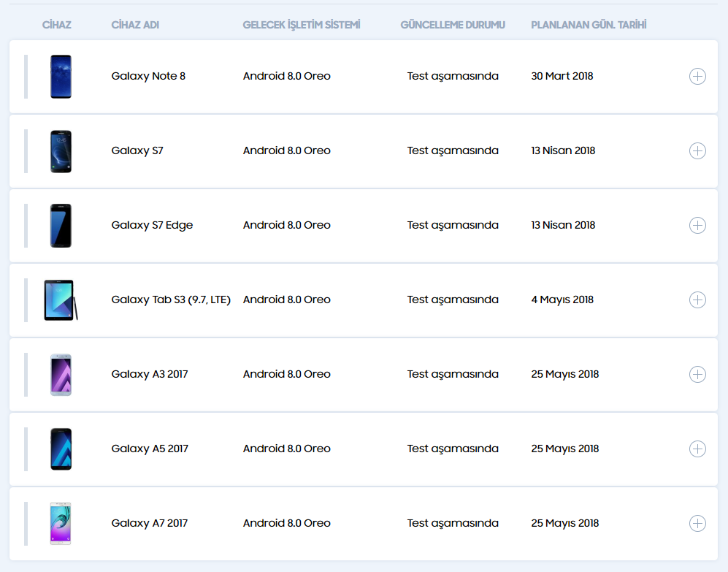Click Galaxy A5 2017's 25 Mayıs 2018 date
Image resolution: width=728 pixels, height=572 pixels.
click(x=564, y=449)
